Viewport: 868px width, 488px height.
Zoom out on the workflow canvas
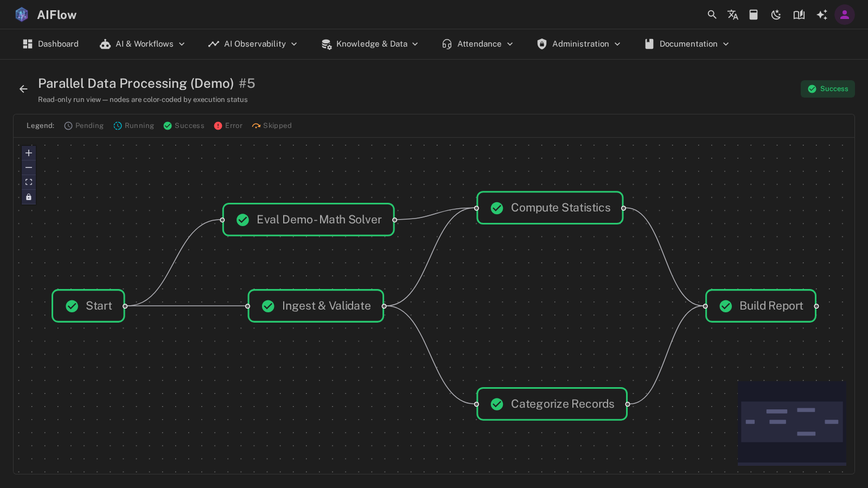coord(29,168)
